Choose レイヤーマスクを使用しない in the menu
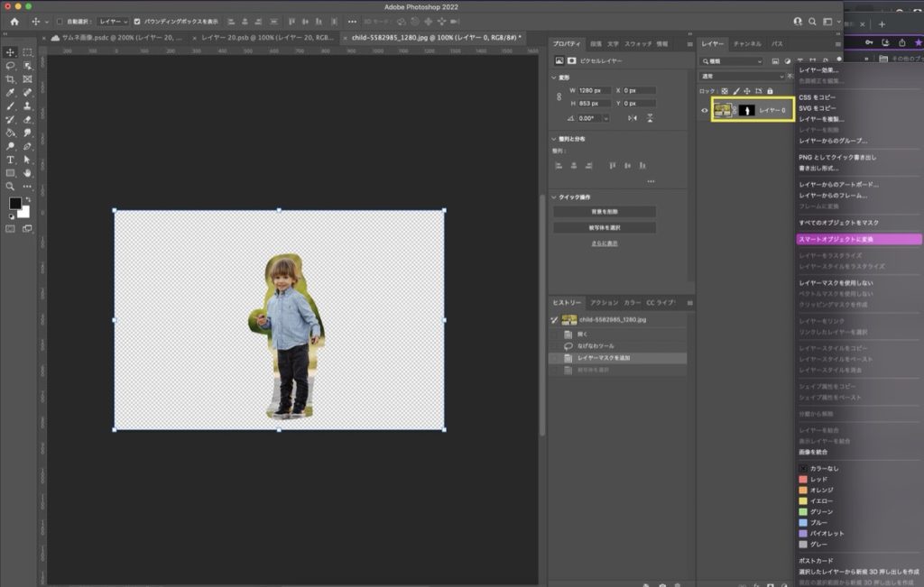The image size is (924, 587). (x=836, y=283)
